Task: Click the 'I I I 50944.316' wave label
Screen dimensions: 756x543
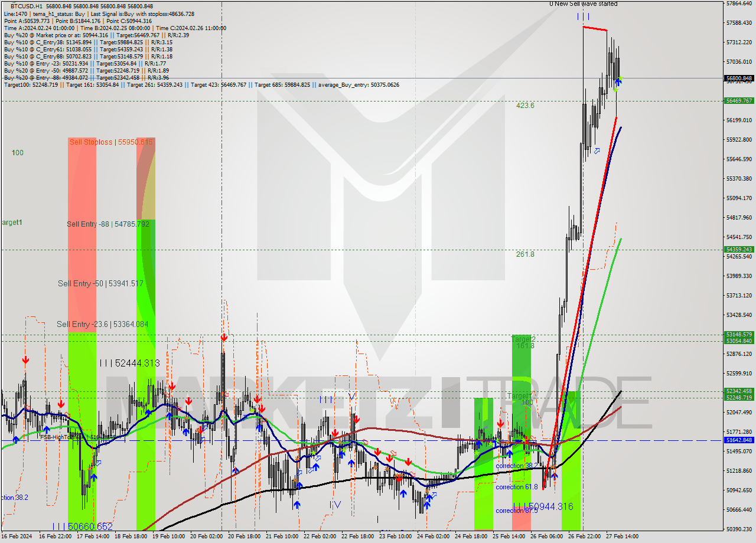Action: pos(543,506)
